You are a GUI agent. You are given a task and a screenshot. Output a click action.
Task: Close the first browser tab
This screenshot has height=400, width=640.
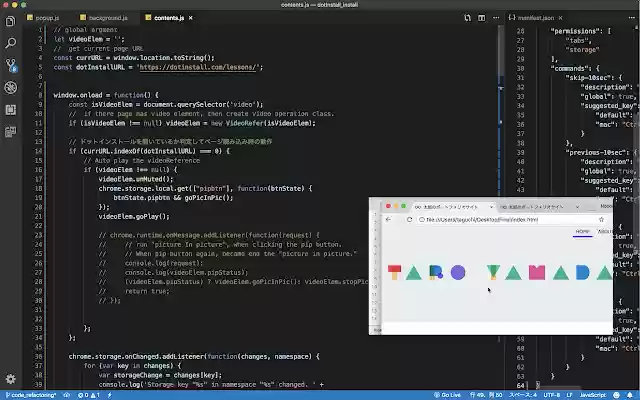[491, 207]
